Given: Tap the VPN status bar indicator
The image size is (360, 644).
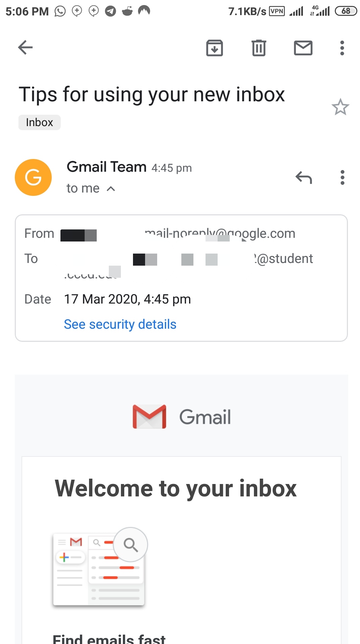Looking at the screenshot, I should coord(277,11).
